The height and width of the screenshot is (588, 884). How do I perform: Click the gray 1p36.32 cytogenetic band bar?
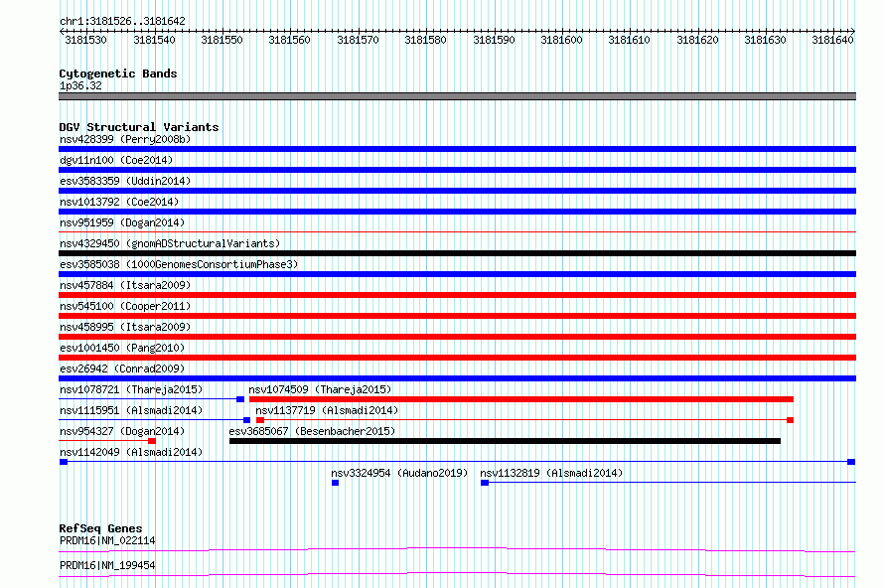pyautogui.click(x=457, y=96)
